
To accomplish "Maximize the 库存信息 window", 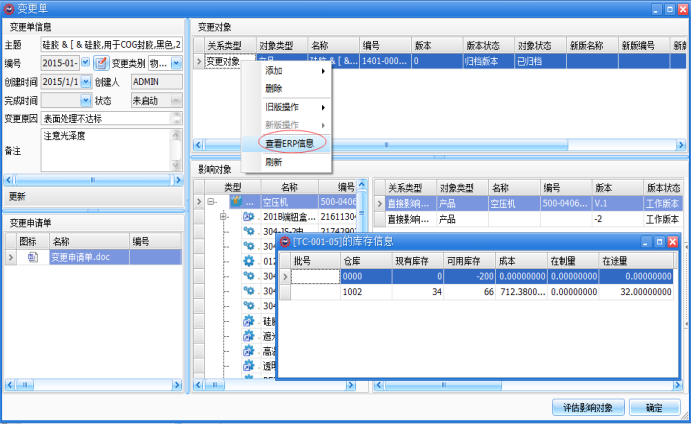I will click(x=659, y=242).
